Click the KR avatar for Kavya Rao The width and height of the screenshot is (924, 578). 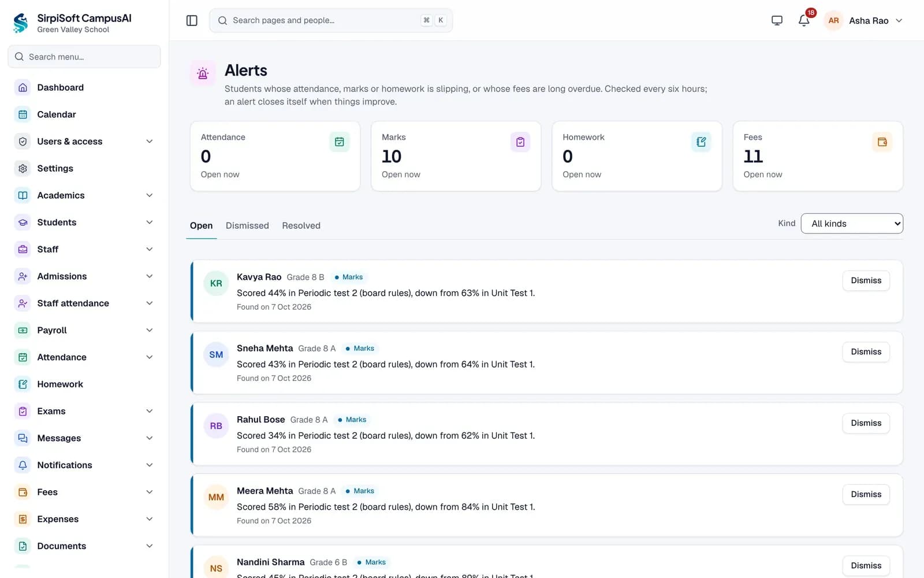pos(216,283)
